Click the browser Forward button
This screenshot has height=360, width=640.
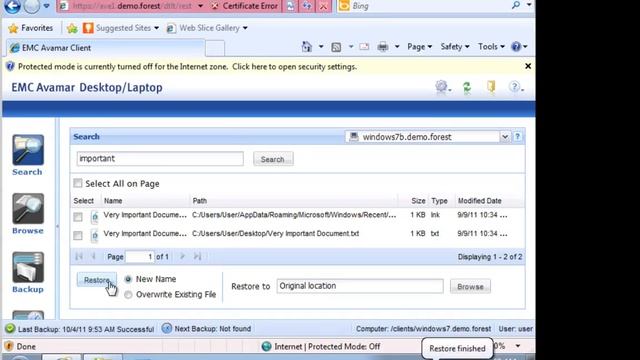(x=32, y=6)
